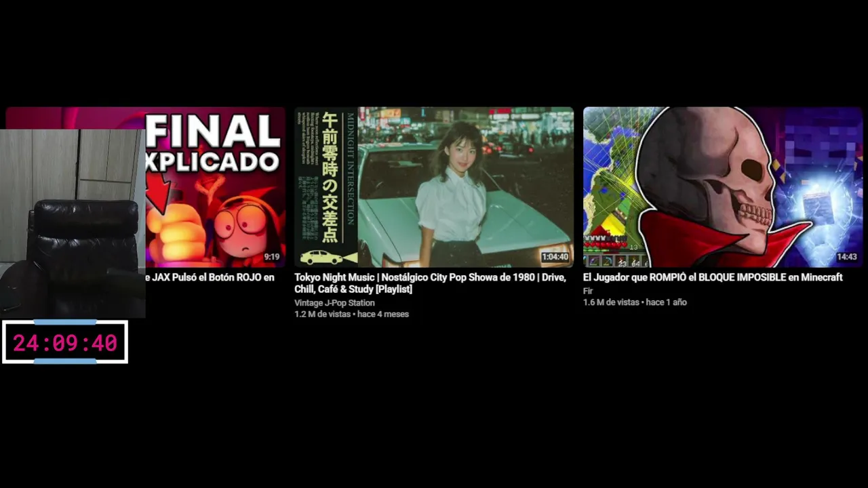Open the FINAL EXPLICADO video thumbnail
The image size is (868, 488).
tap(216, 187)
